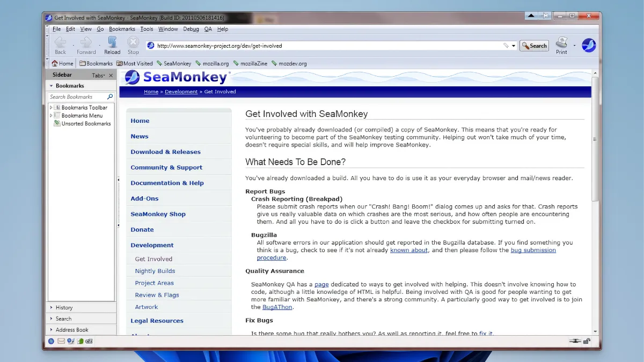Click the SeaMonkey throbber logo in toolbar

coord(589,46)
